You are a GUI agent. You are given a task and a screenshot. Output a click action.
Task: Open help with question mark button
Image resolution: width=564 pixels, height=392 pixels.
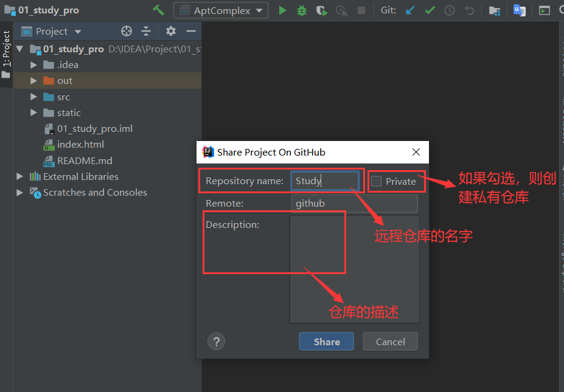pos(216,342)
